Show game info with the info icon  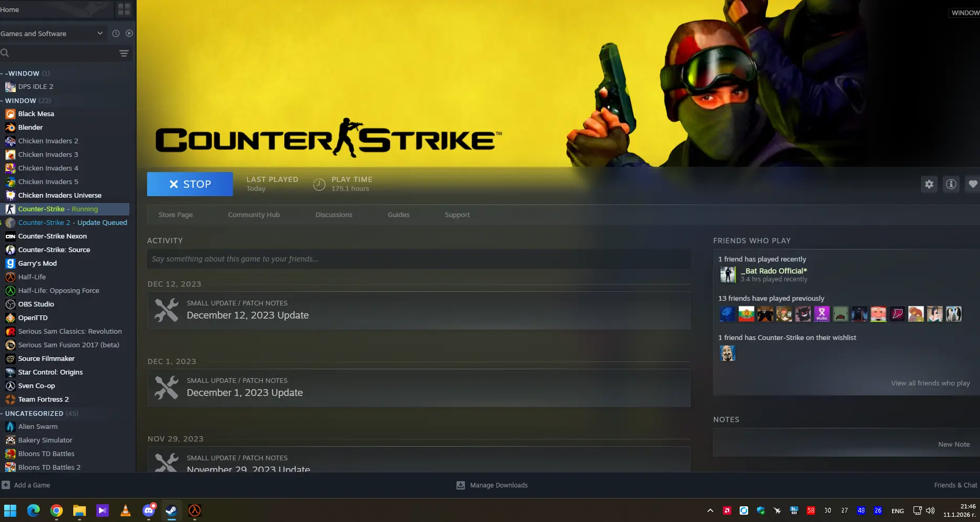951,184
